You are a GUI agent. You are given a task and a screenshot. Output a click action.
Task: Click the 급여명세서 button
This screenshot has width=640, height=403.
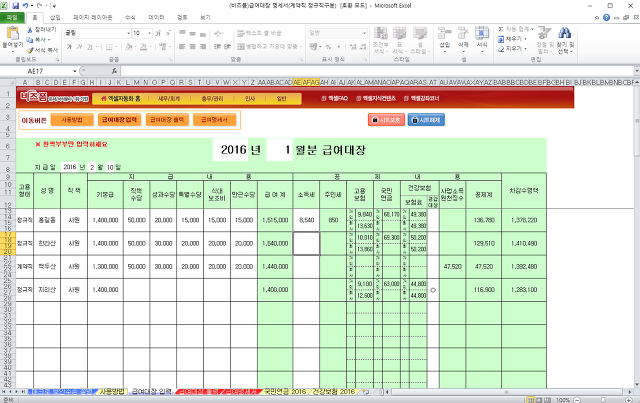tap(214, 120)
